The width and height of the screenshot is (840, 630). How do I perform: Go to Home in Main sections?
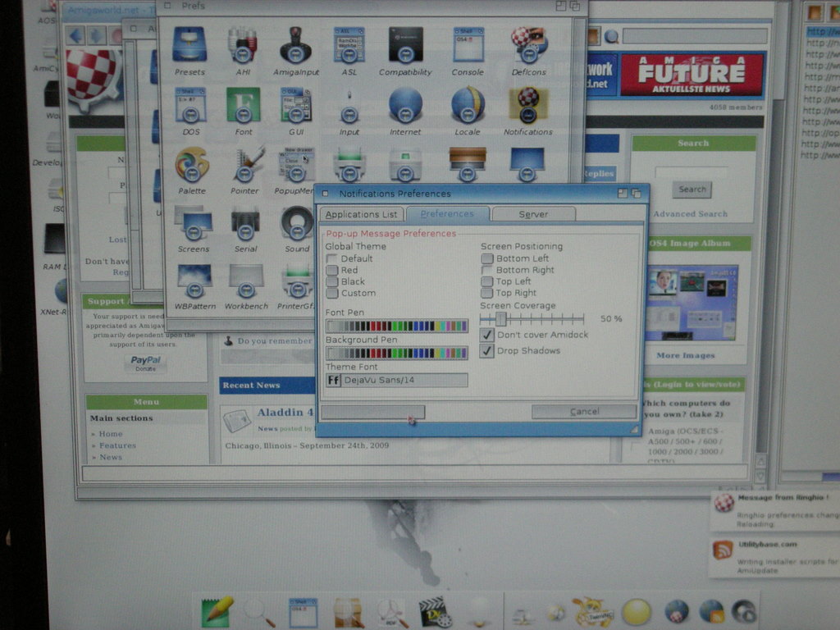pyautogui.click(x=111, y=434)
